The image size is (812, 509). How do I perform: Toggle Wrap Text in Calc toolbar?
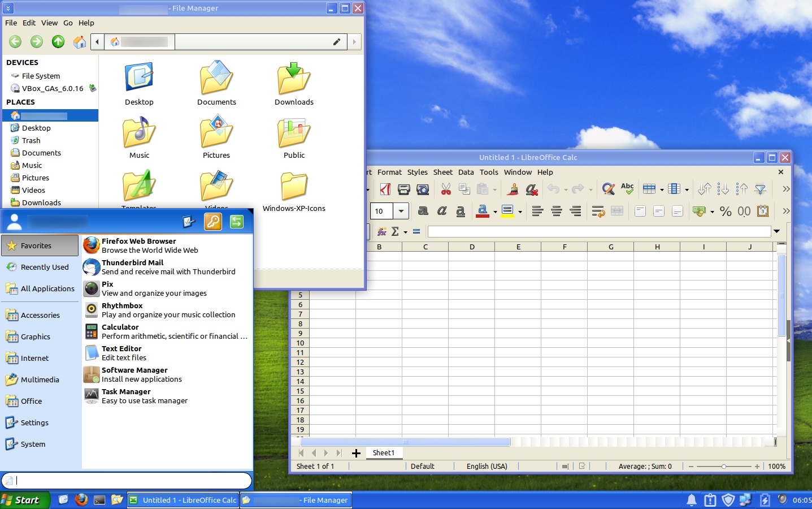tap(598, 212)
